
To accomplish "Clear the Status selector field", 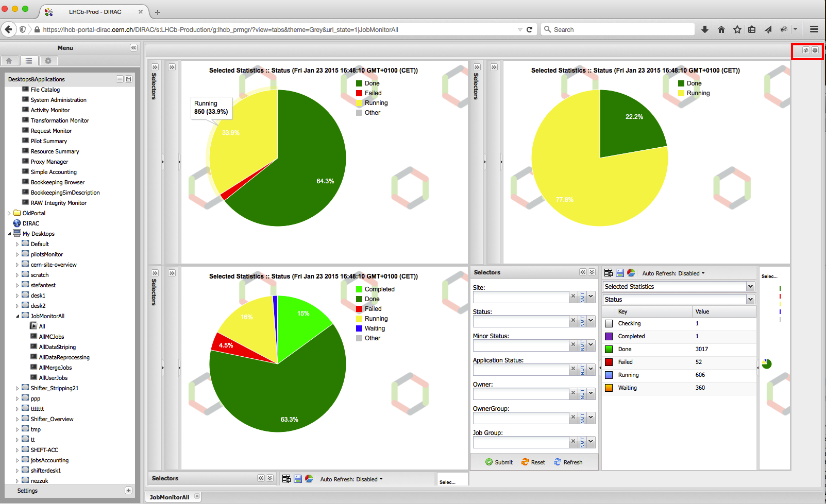I will (x=573, y=321).
